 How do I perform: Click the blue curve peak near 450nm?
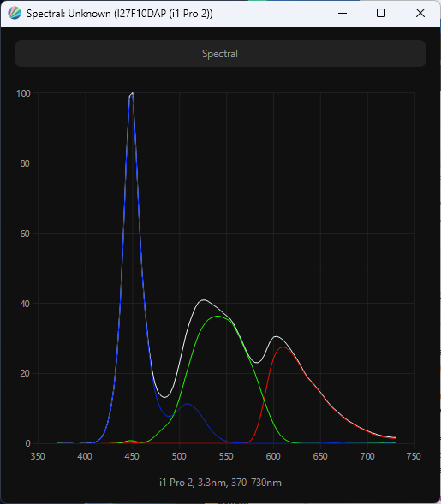132,95
